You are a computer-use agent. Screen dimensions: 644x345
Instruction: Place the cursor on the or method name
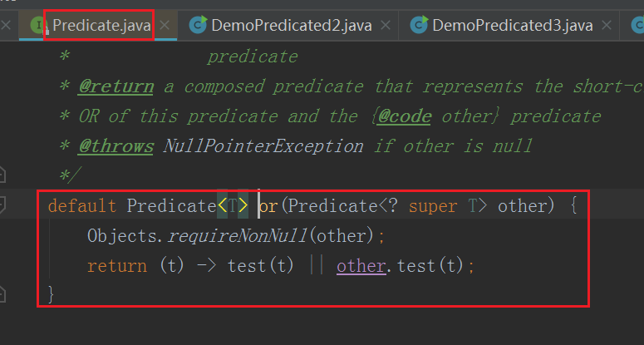tap(269, 205)
